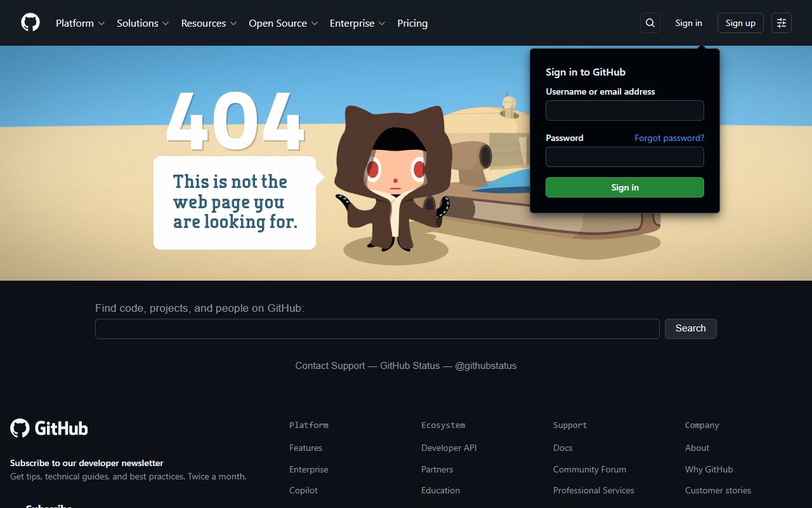Click the Octocat Jedi illustration
Screen dimensions: 812x508
(x=393, y=181)
